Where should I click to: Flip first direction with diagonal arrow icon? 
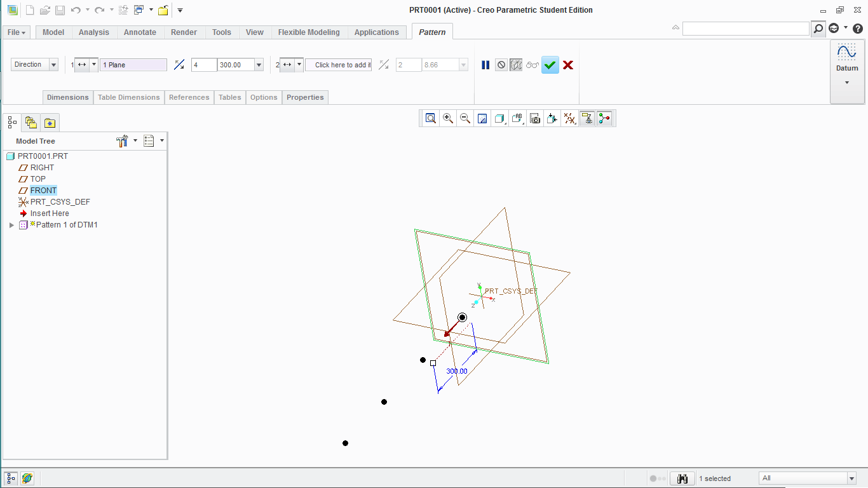[x=179, y=65]
